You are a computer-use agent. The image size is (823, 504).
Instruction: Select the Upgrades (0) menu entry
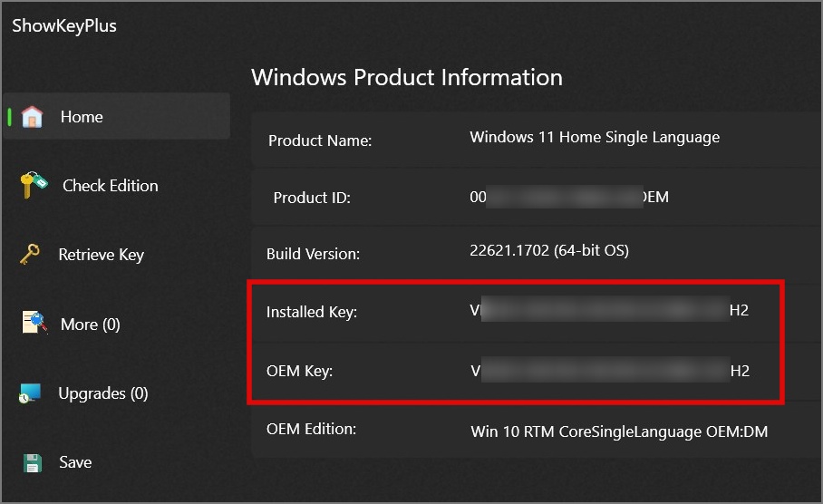coord(103,393)
